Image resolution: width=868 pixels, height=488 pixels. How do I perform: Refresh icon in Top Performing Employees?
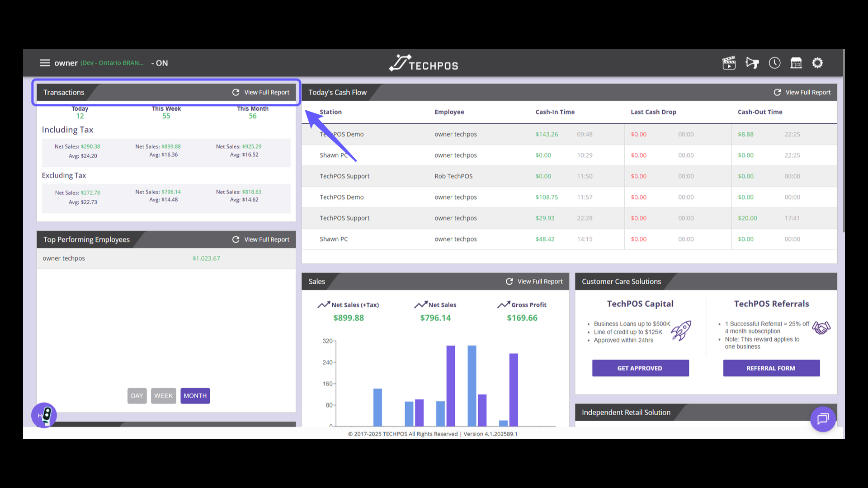click(236, 239)
